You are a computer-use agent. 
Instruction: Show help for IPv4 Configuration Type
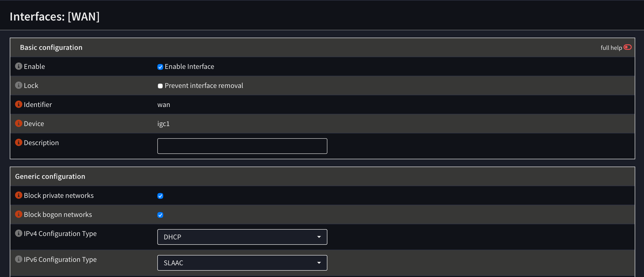(19, 233)
